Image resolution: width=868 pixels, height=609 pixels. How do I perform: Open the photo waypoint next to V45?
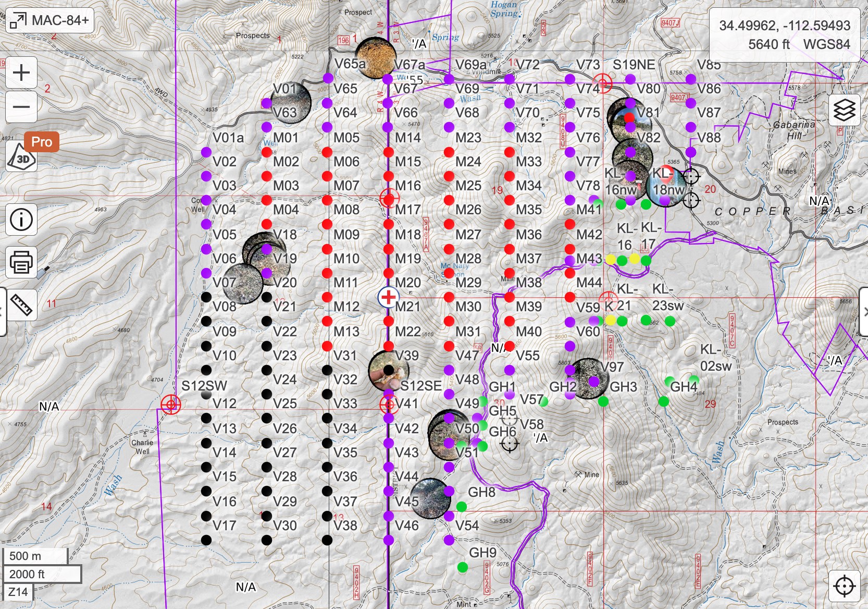430,498
